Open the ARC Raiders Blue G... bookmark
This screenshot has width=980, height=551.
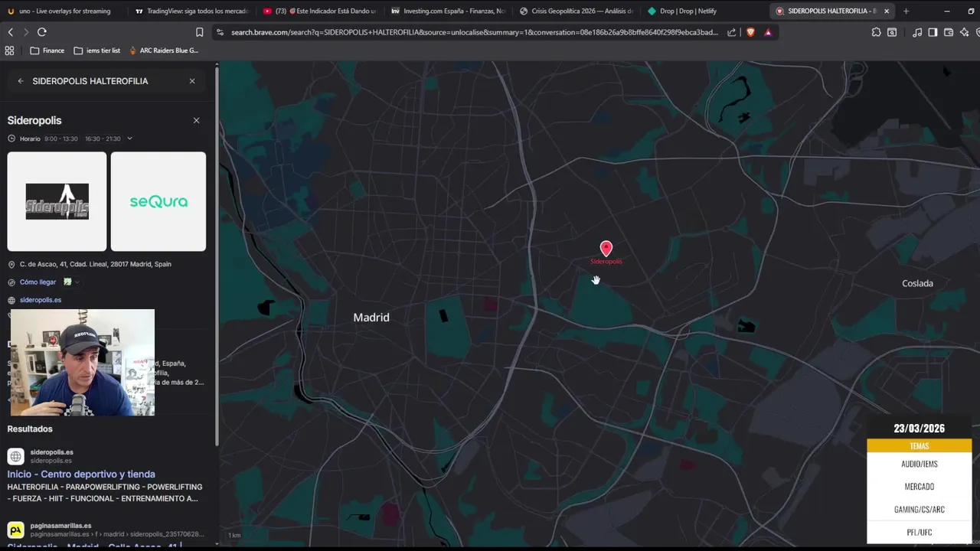164,51
